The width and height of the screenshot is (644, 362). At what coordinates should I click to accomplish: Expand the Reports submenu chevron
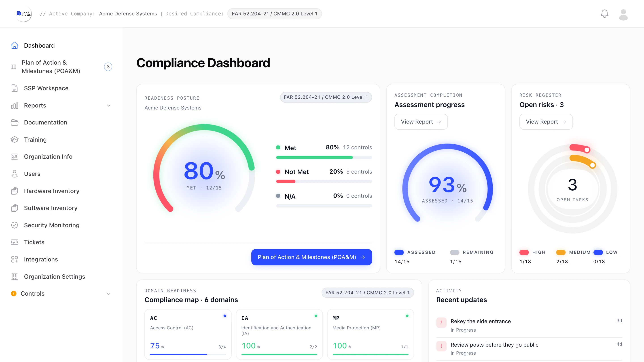[109, 105]
